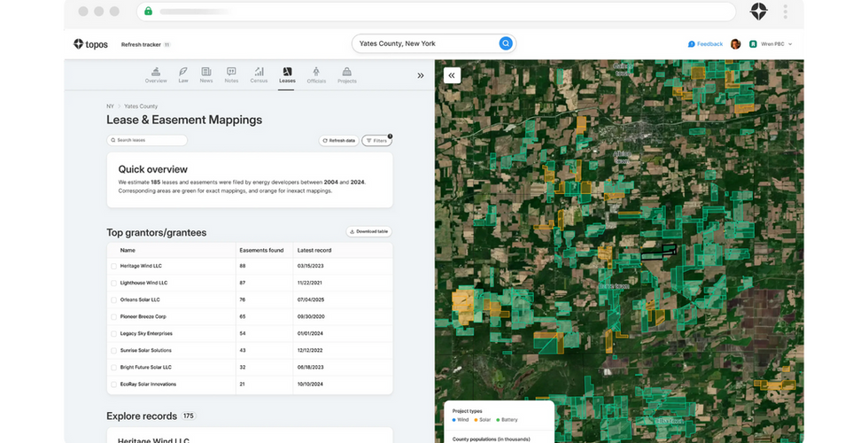Click the 10/10/2024 date cell

311,385
